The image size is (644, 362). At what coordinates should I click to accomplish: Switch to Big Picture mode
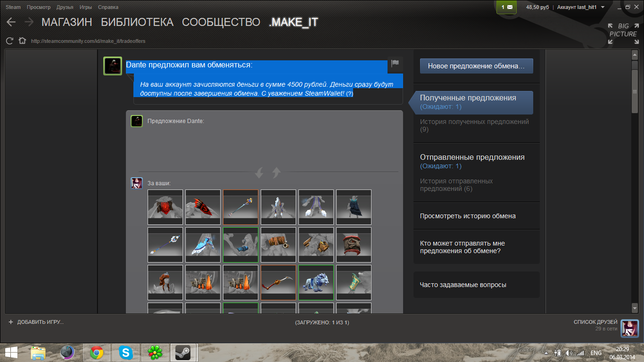click(x=623, y=33)
